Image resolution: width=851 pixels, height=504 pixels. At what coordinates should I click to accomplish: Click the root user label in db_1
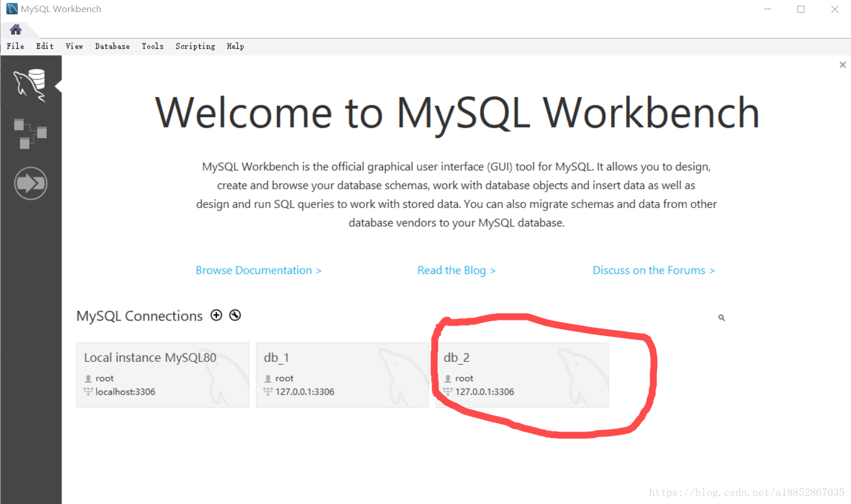[284, 379]
